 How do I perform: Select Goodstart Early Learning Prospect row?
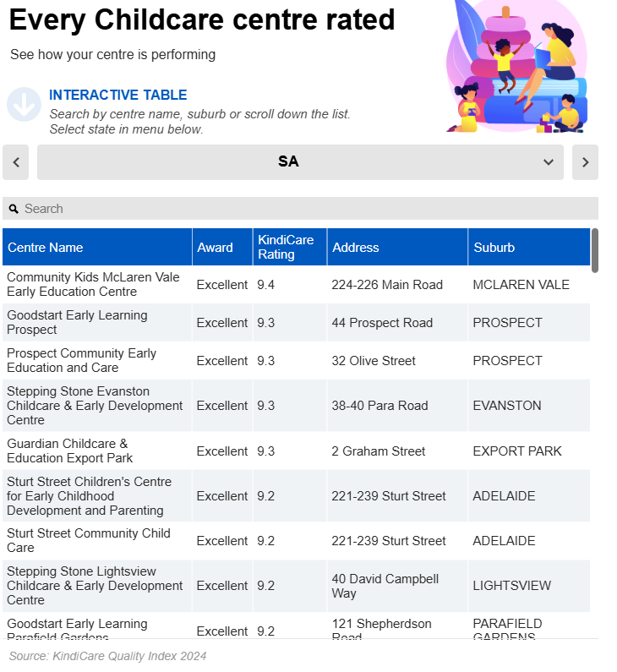tap(77, 322)
